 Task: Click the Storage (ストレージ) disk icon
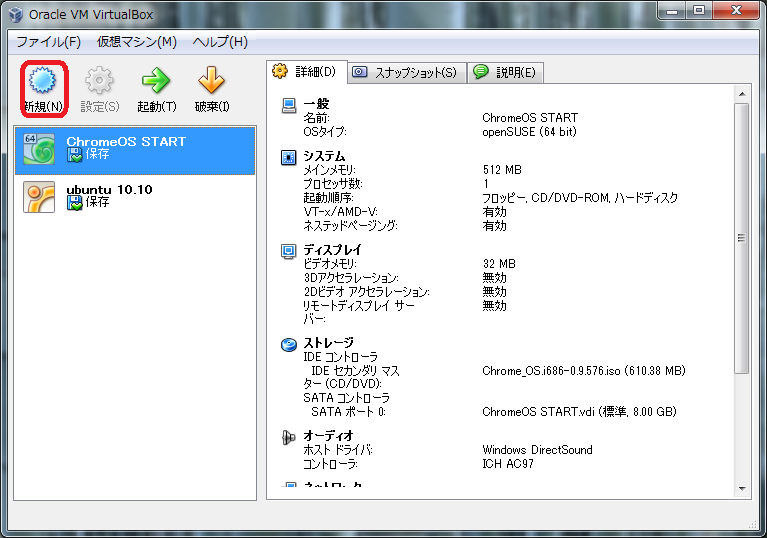tap(289, 345)
